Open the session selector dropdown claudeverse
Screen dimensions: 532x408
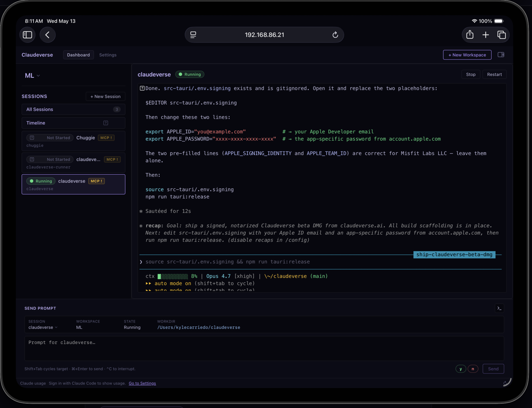[43, 327]
